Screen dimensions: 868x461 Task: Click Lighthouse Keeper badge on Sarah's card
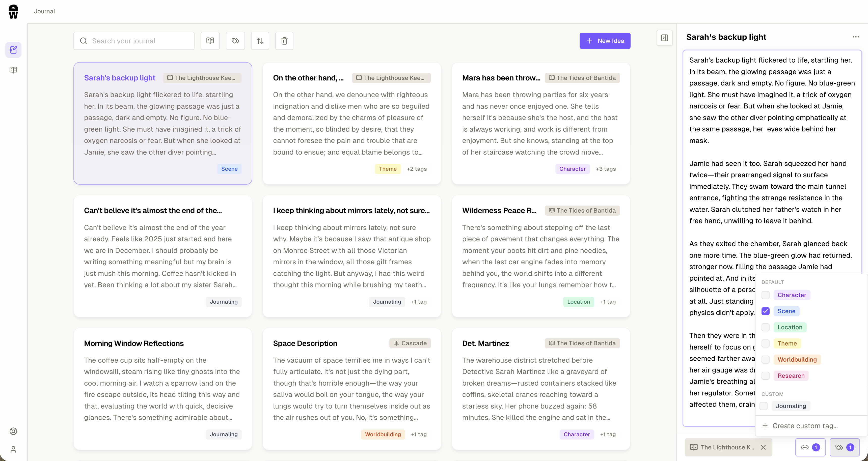point(202,78)
